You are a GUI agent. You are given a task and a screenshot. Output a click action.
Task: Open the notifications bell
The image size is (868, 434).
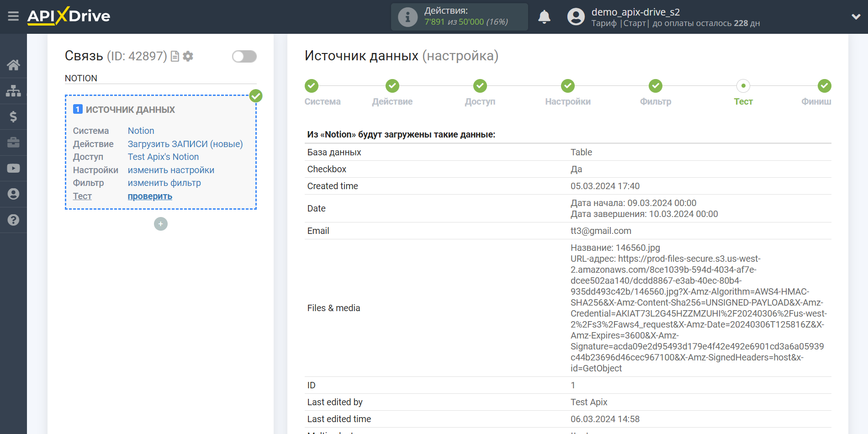[x=544, y=17]
